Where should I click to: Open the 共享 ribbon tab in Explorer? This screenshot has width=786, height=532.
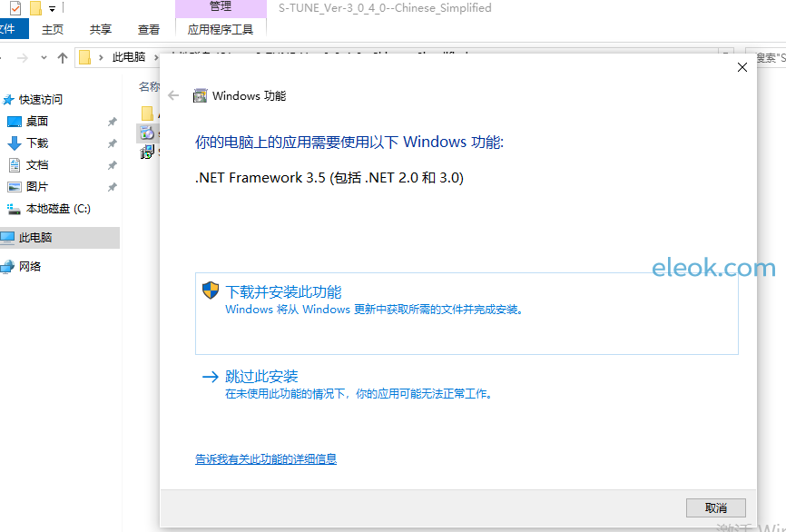click(100, 30)
